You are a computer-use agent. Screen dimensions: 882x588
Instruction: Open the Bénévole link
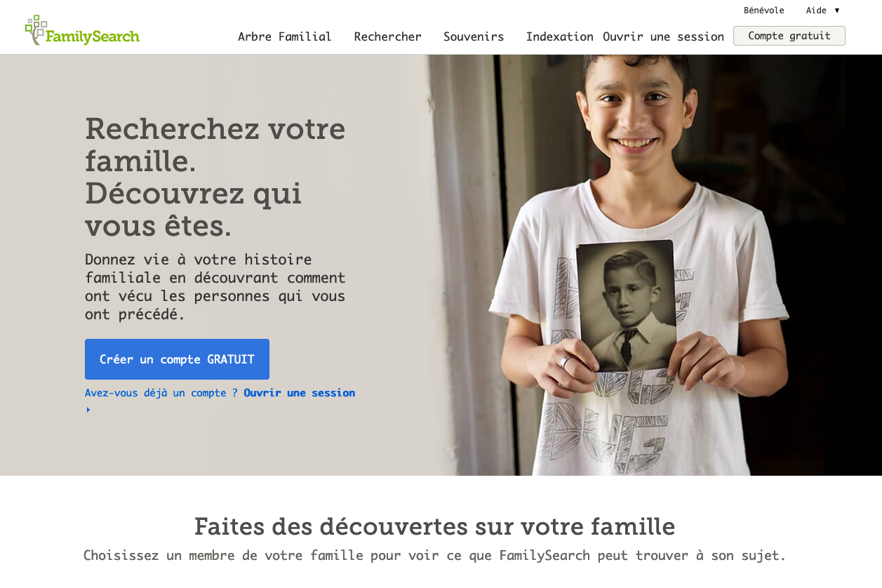click(764, 11)
